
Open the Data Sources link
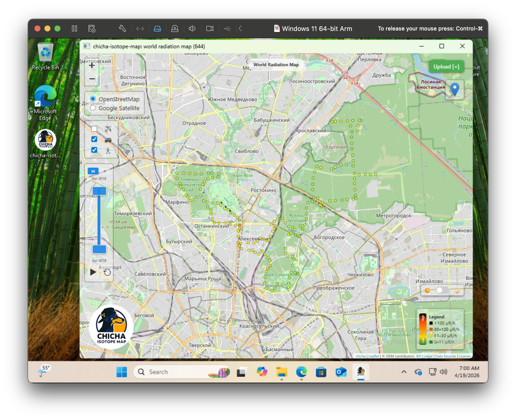click(x=446, y=356)
